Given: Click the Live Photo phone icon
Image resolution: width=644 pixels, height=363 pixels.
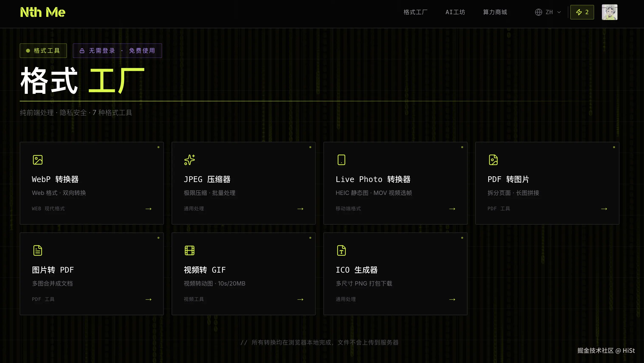Looking at the screenshot, I should (341, 159).
